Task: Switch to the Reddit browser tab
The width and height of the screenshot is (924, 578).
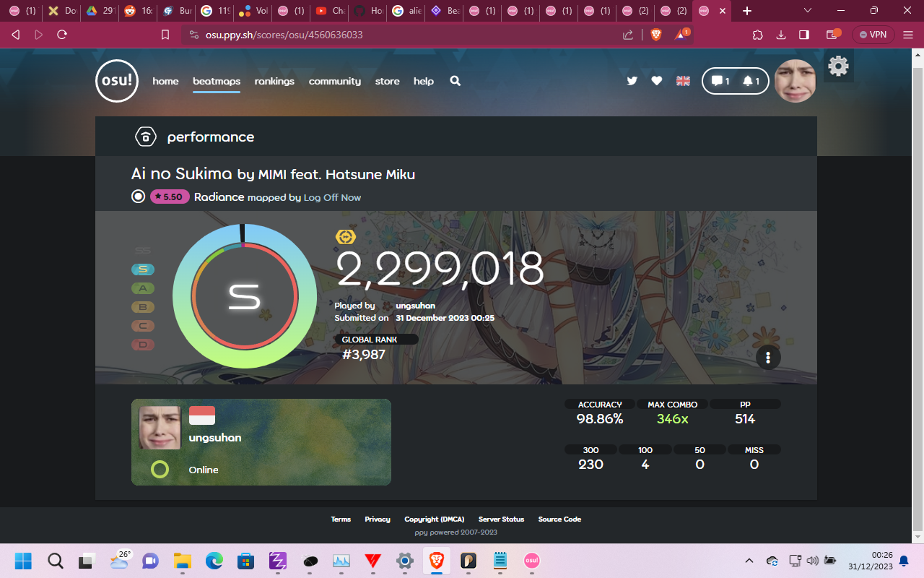Action: 139,11
